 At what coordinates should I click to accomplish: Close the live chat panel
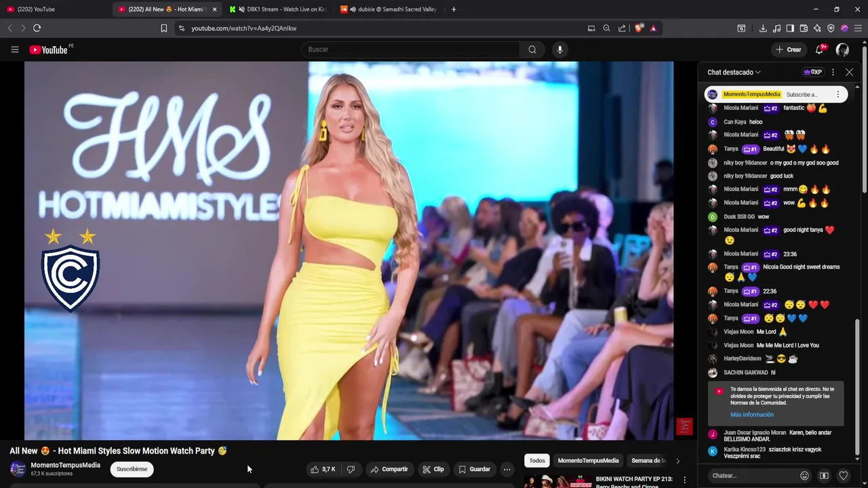point(849,72)
